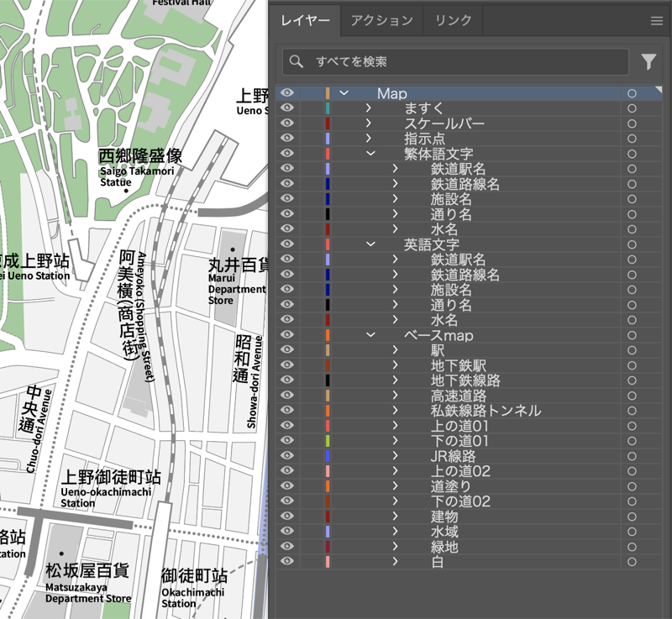This screenshot has width=672, height=619.
Task: Click the target circle for 建物 layer
Action: [632, 517]
